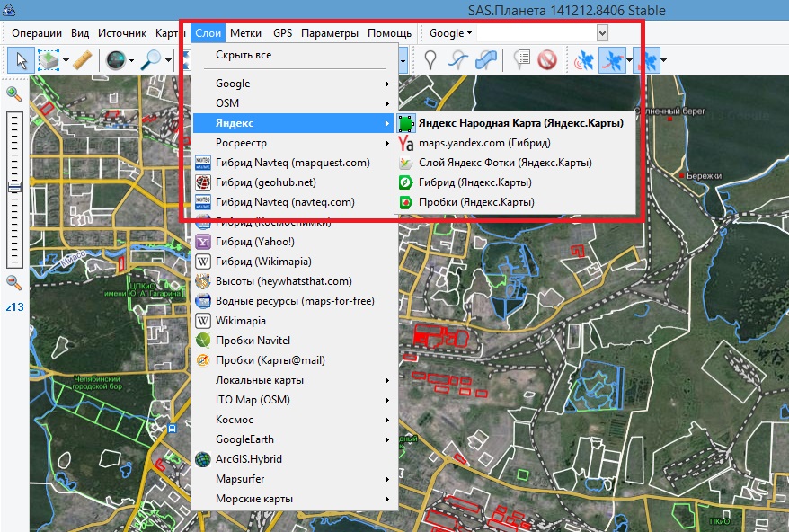
Task: Toggle the Высоты (heywhatsthat.com) layer
Action: (x=295, y=281)
